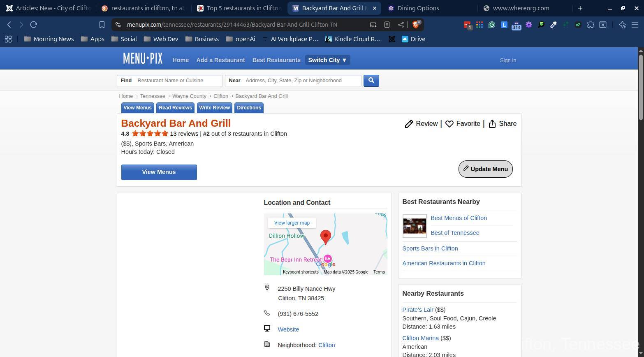Open Best Restaurants in nav menu
644x357 pixels.
pyautogui.click(x=276, y=60)
